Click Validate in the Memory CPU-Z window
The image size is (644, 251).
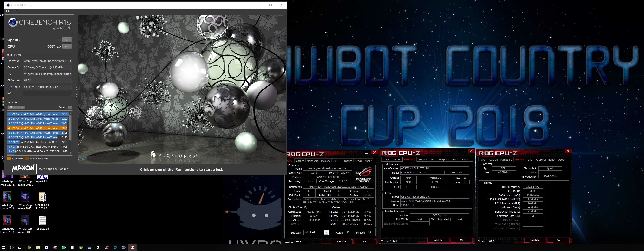click(535, 241)
